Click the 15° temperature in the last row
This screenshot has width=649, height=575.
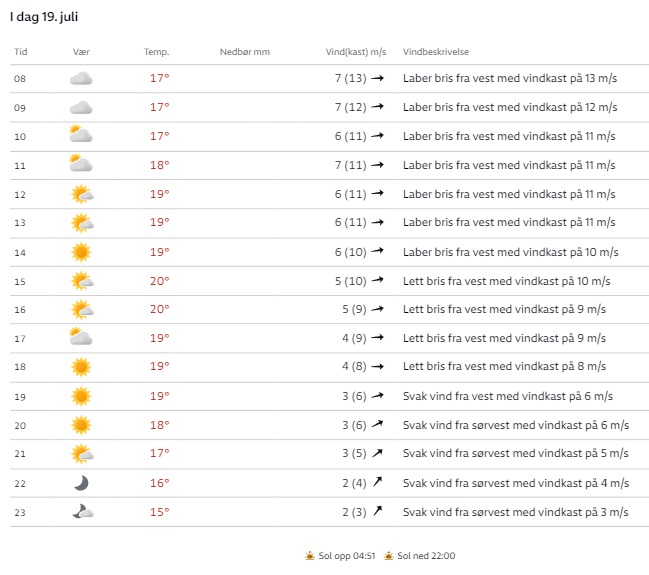pos(160,512)
